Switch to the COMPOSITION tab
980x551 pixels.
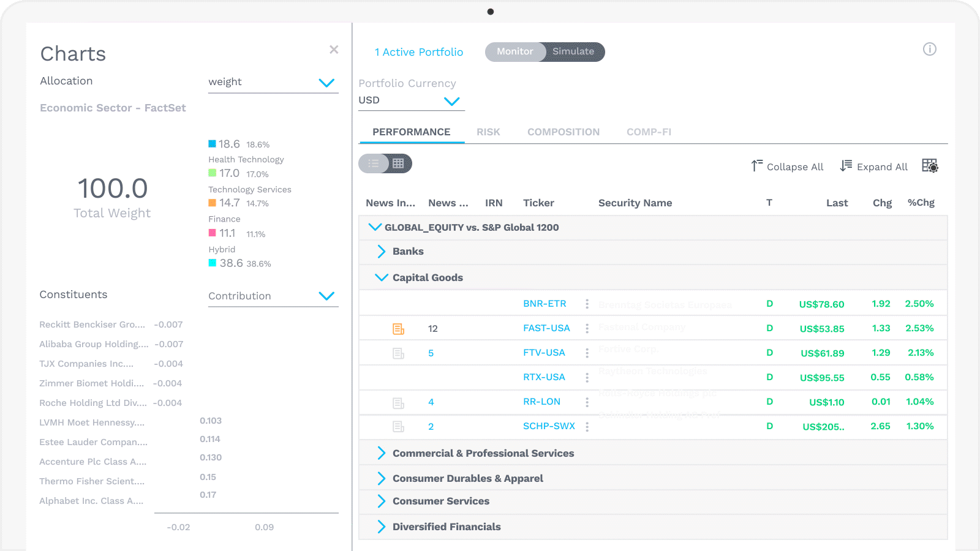click(563, 132)
